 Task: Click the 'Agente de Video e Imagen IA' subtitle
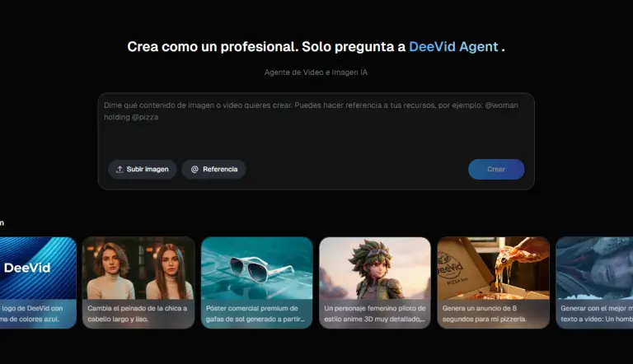coord(316,72)
